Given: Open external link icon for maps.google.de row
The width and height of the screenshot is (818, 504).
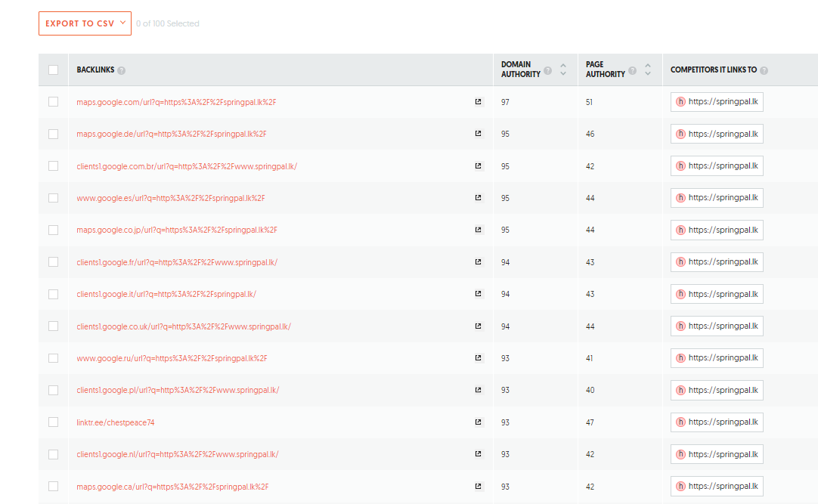Looking at the screenshot, I should pyautogui.click(x=478, y=134).
